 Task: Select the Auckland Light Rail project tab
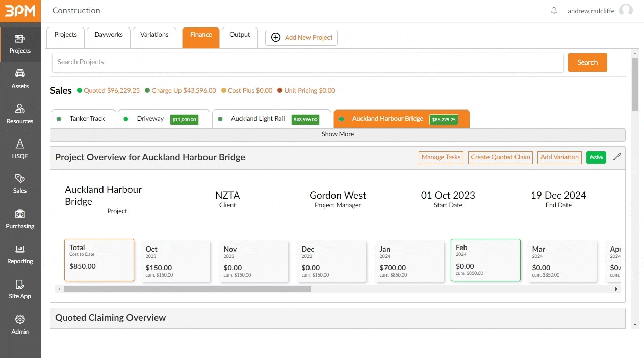click(x=258, y=119)
